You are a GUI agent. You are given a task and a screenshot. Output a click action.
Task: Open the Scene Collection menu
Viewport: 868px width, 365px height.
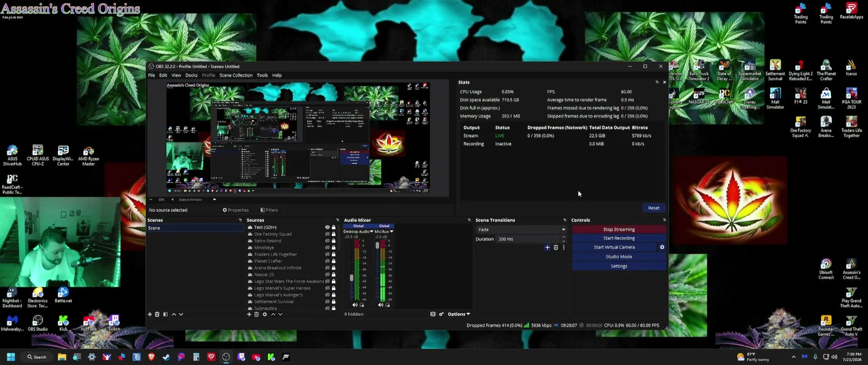(x=236, y=75)
